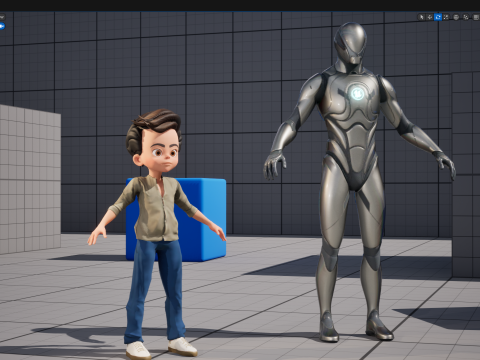This screenshot has width=480, height=360.
Task: Choose the select objects cursor tool
Action: 421,17
